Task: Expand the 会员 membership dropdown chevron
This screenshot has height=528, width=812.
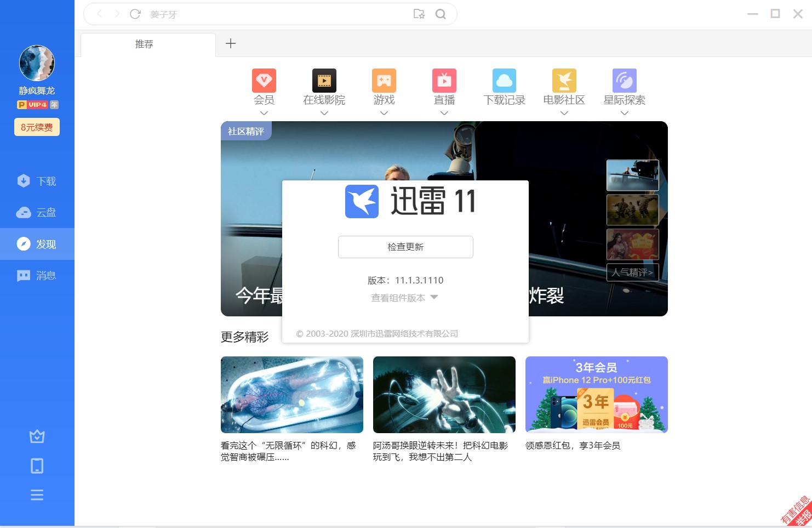Action: coord(264,113)
